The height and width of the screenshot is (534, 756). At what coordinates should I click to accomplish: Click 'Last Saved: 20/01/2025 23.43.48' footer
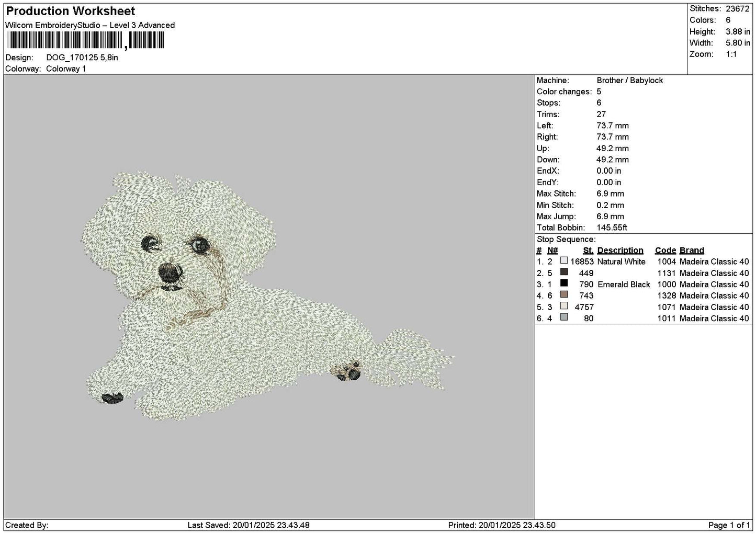[x=249, y=525]
